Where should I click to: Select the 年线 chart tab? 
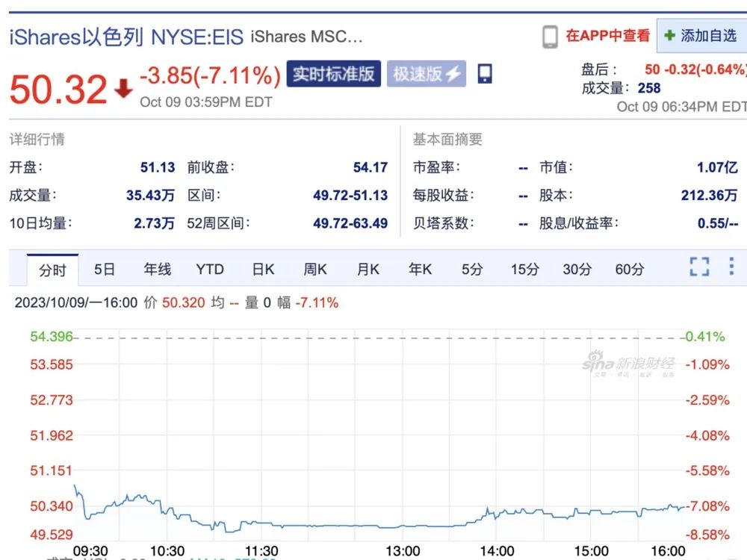pyautogui.click(x=157, y=269)
